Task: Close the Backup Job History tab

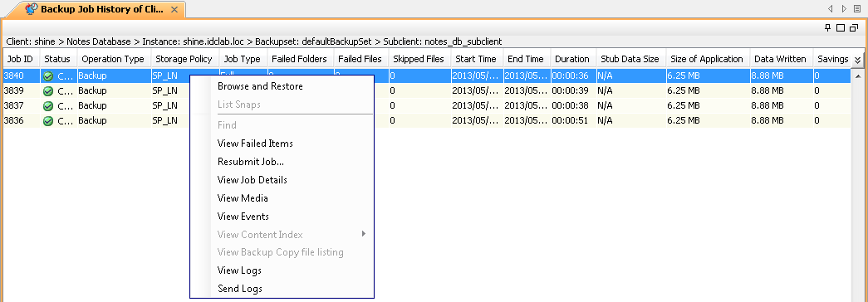Action: 174,9
